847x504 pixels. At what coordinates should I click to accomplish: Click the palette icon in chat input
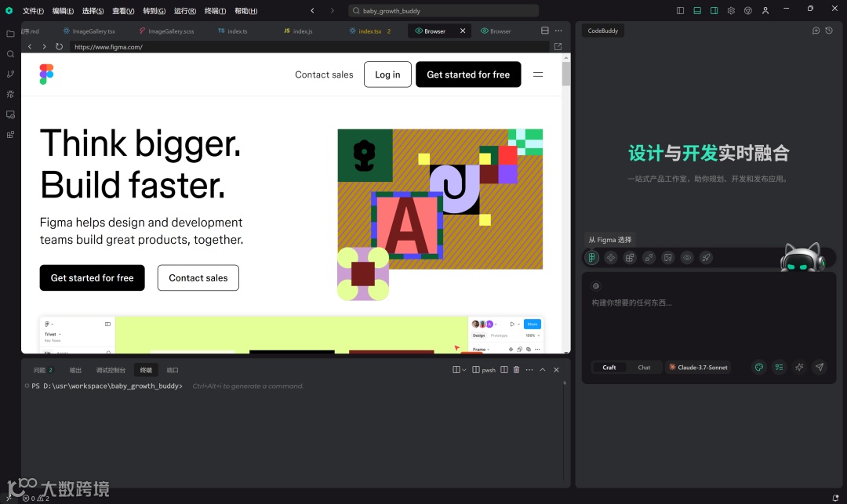pyautogui.click(x=759, y=367)
